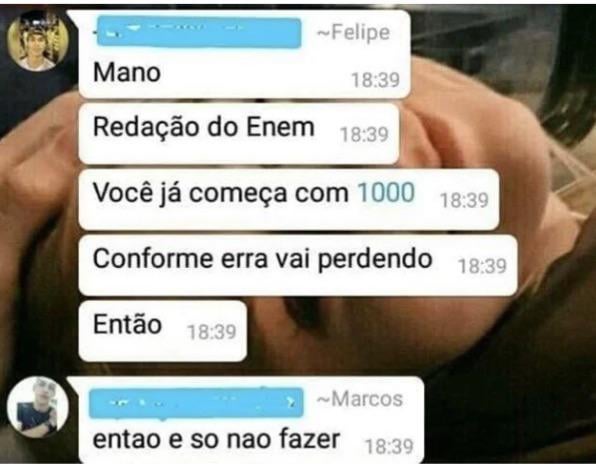
Task: Tap the timestamp on 'Conforme erra vai perdendo'
Action: [482, 266]
